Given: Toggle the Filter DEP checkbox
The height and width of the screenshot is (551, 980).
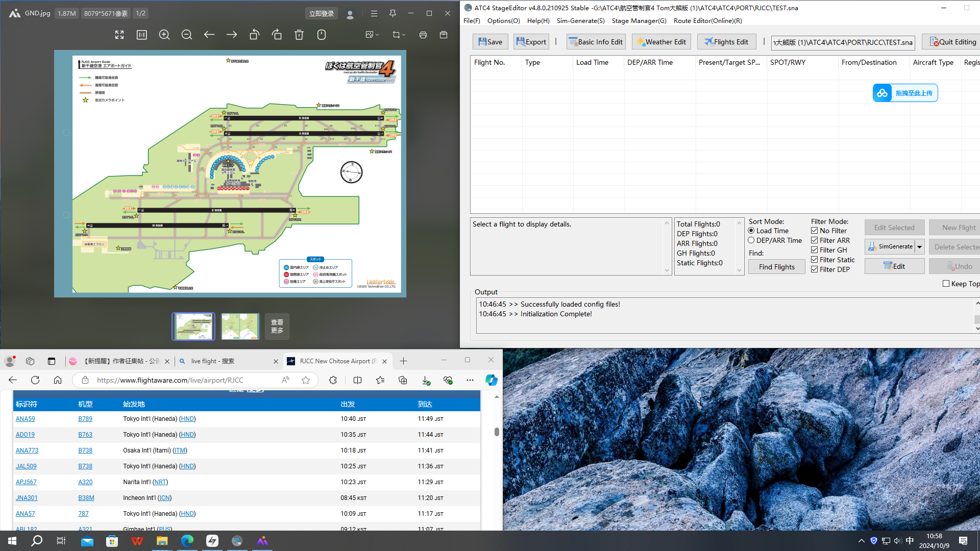Looking at the screenshot, I should 815,269.
